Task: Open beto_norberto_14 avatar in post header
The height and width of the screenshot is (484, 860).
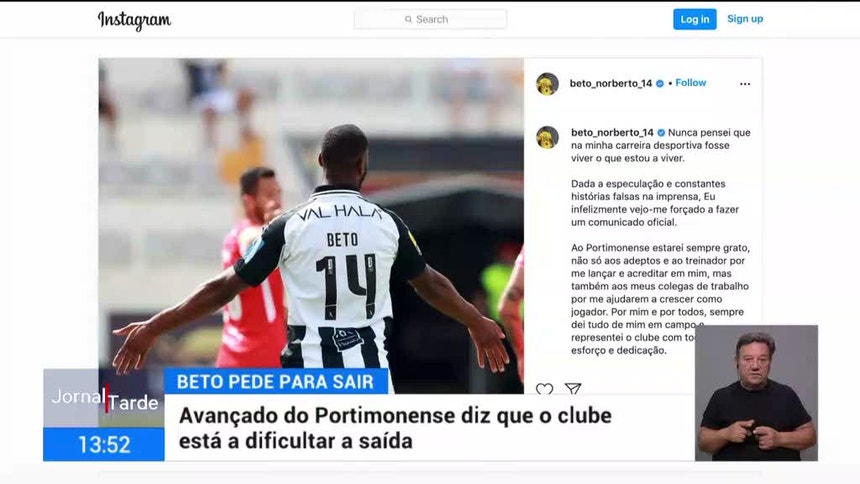Action: [547, 83]
